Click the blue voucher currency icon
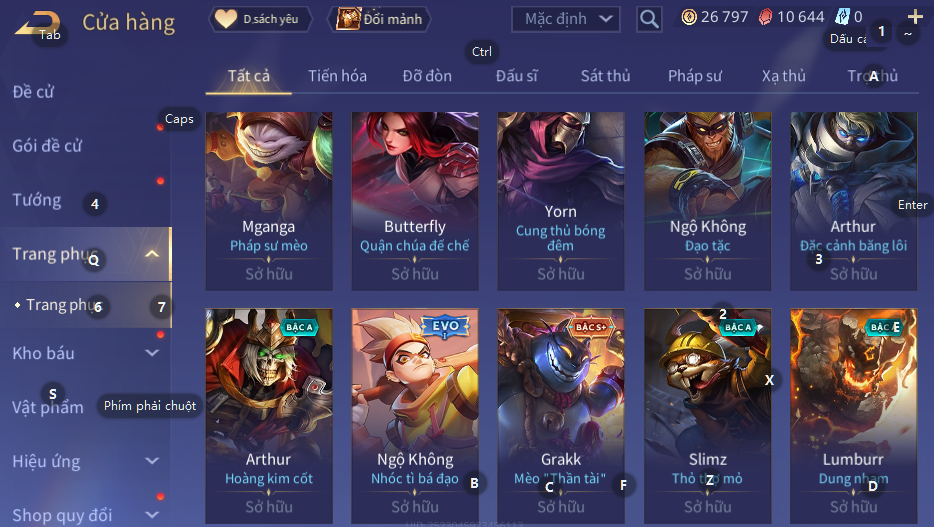Viewport: 934px width, 527px height. pyautogui.click(x=842, y=17)
